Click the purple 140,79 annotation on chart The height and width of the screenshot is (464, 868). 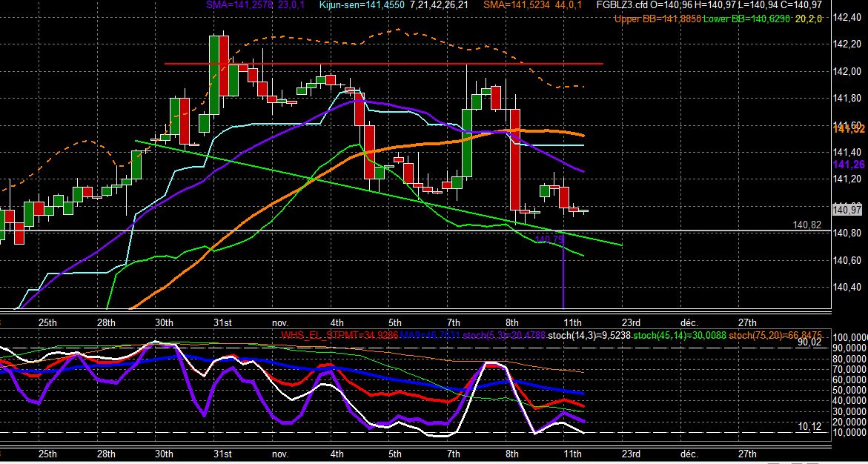point(550,239)
